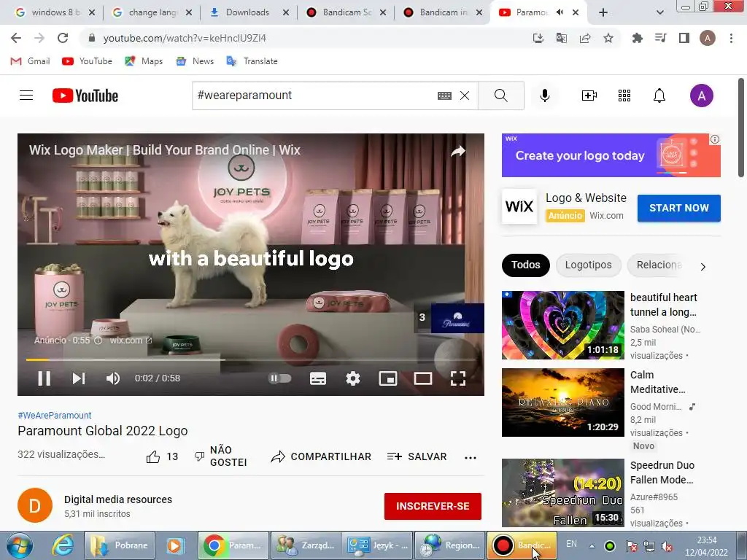747x560 pixels.
Task: Select the Todos filter chip
Action: click(x=525, y=265)
